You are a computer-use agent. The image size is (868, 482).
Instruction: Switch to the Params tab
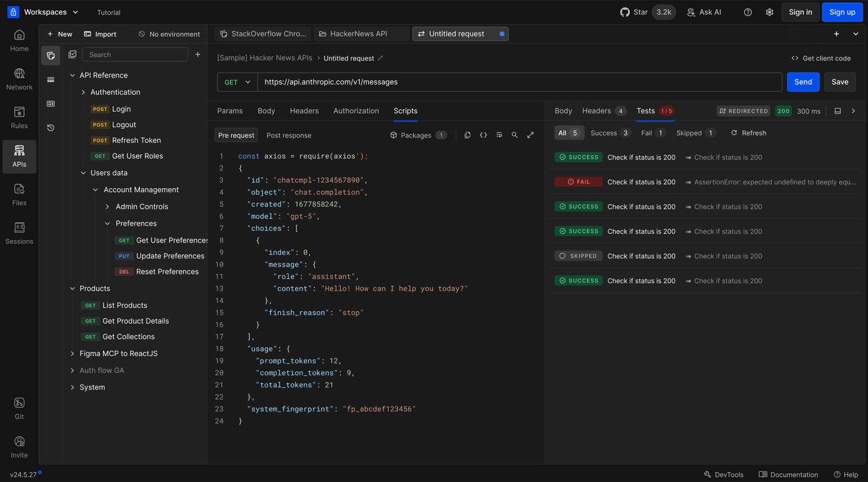tap(230, 111)
